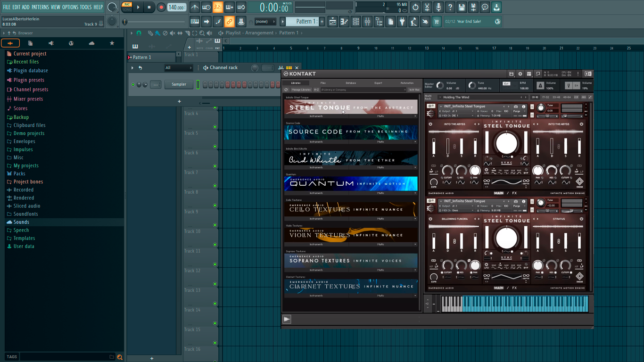This screenshot has height=362, width=644.
Task: Click the first instrument camera snapshot icon
Action: (516, 107)
